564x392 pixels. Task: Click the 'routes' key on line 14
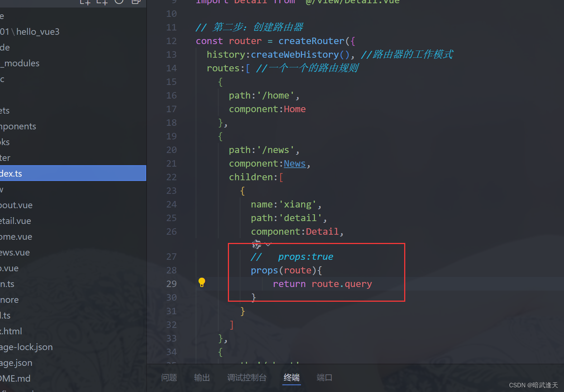click(x=223, y=68)
